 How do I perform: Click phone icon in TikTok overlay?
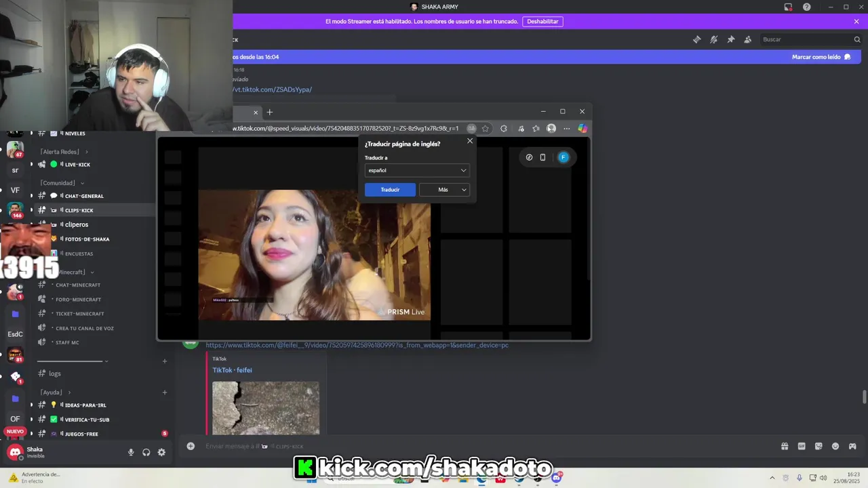click(x=542, y=157)
